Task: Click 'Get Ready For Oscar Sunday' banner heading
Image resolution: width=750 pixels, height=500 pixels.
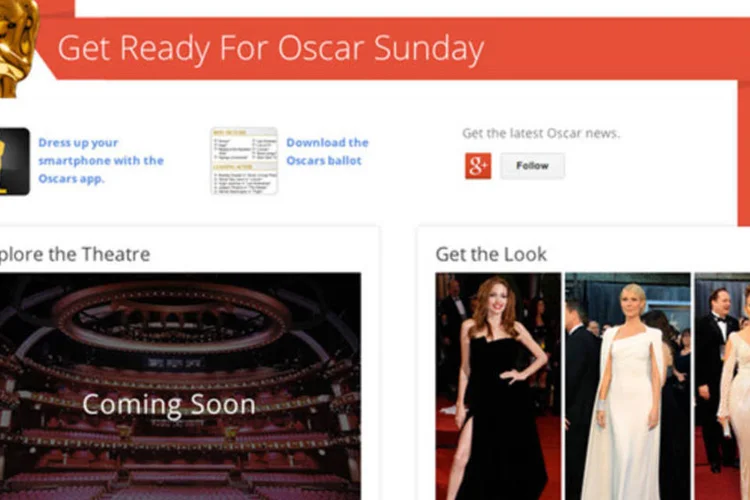Action: pyautogui.click(x=271, y=49)
